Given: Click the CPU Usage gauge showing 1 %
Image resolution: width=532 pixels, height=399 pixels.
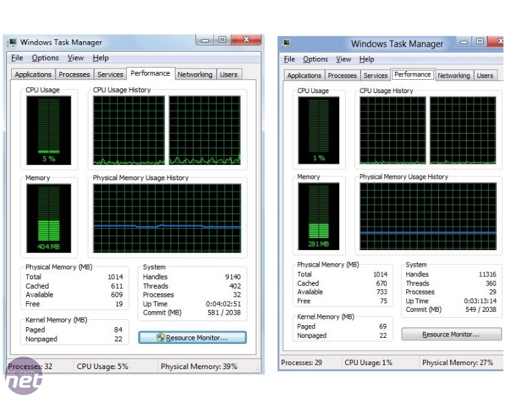Looking at the screenshot, I should pyautogui.click(x=319, y=130).
